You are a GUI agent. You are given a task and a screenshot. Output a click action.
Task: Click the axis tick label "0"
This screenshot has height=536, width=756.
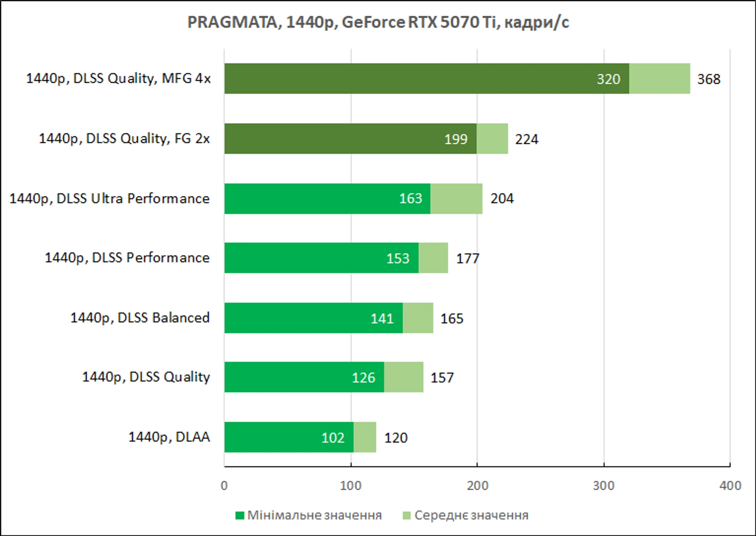point(224,486)
